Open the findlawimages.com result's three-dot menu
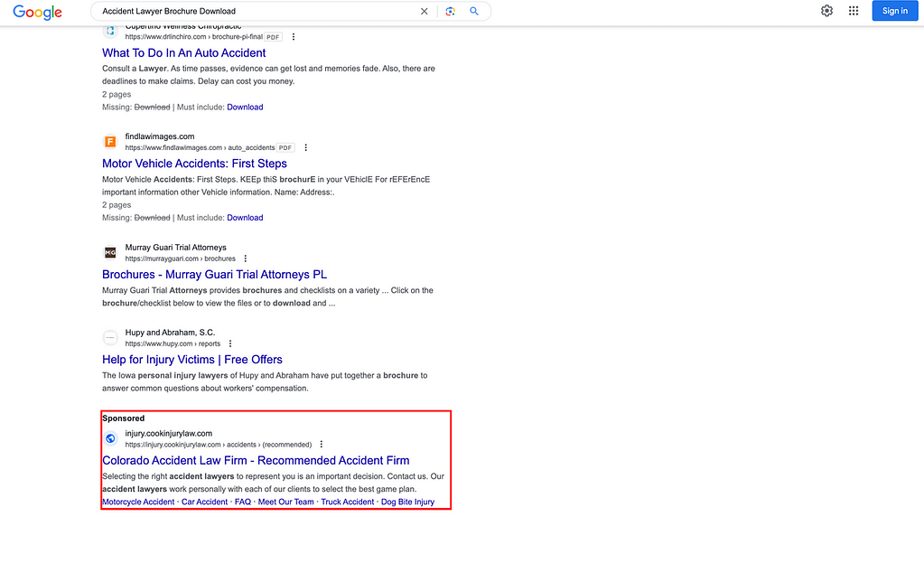This screenshot has width=924, height=573. [305, 147]
